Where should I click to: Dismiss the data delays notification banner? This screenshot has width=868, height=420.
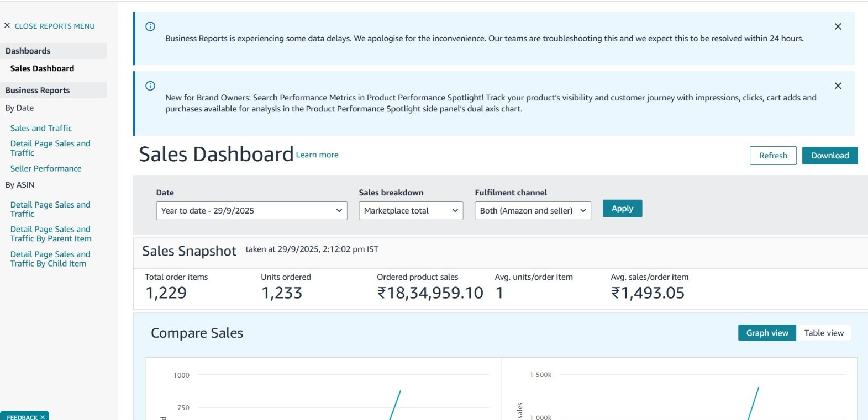[838, 26]
